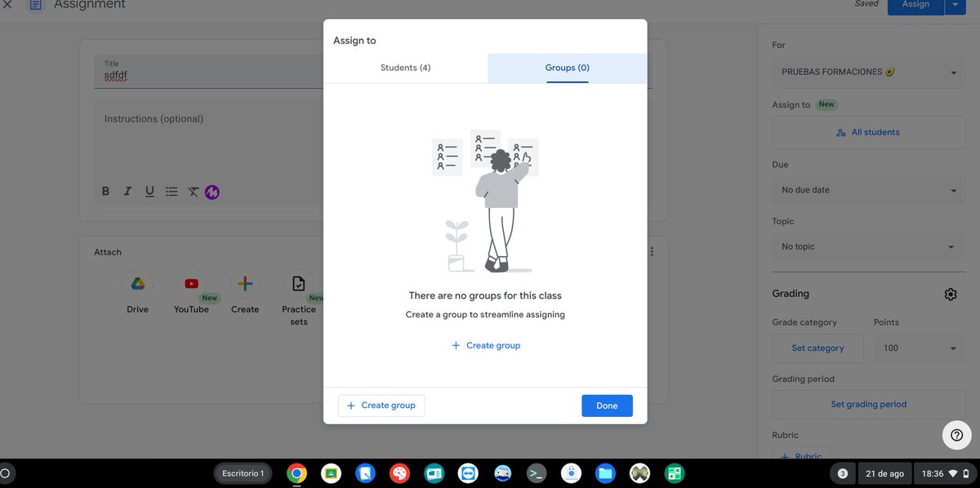The height and width of the screenshot is (488, 980).
Task: Close the assignment with the X icon
Action: click(x=7, y=5)
